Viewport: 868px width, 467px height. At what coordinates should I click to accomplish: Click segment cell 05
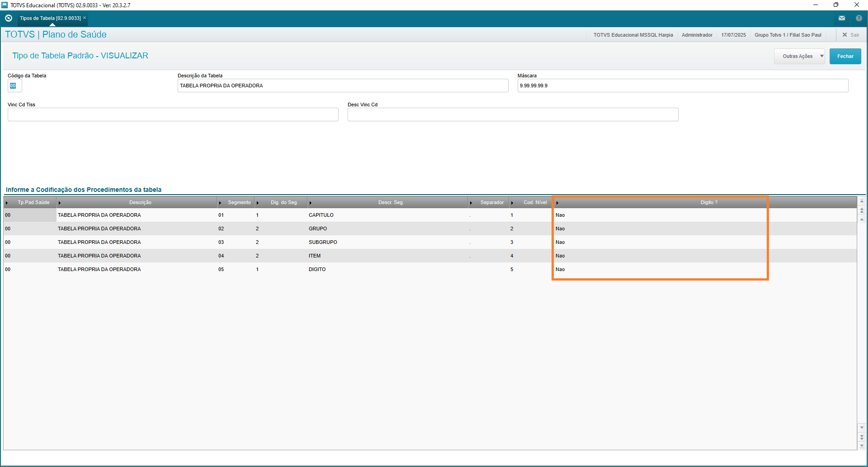tap(221, 269)
